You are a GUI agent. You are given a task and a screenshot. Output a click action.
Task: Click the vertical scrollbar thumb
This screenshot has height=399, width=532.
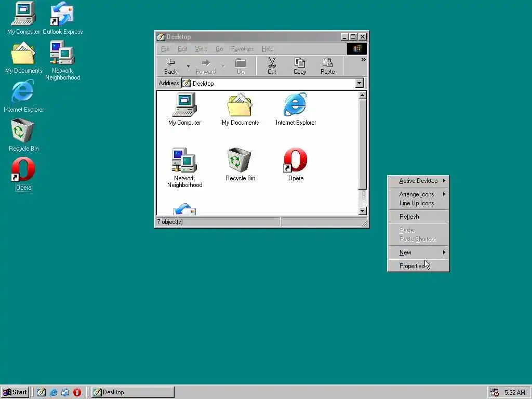362,144
